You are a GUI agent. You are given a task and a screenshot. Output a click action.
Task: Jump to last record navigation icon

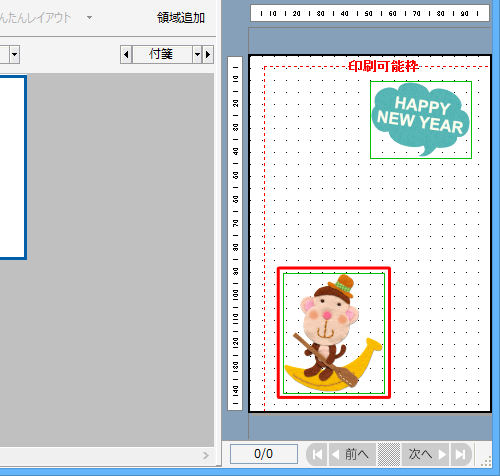point(461,454)
